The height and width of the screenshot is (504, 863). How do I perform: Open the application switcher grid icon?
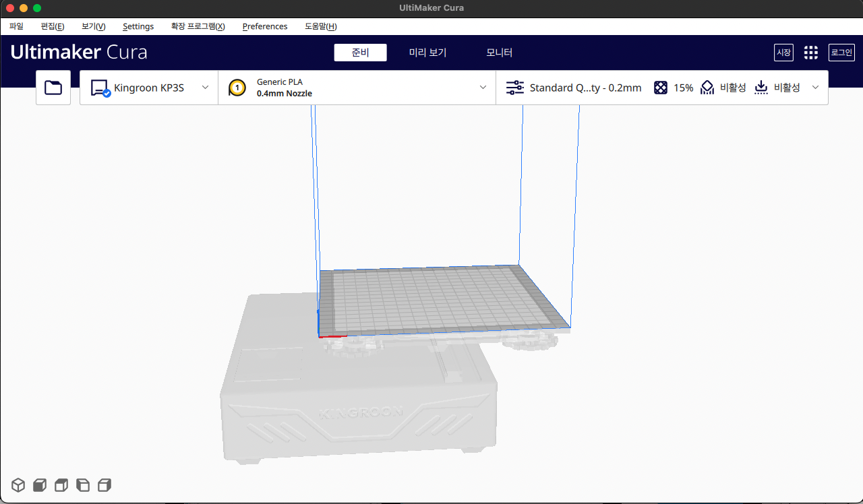tap(811, 53)
